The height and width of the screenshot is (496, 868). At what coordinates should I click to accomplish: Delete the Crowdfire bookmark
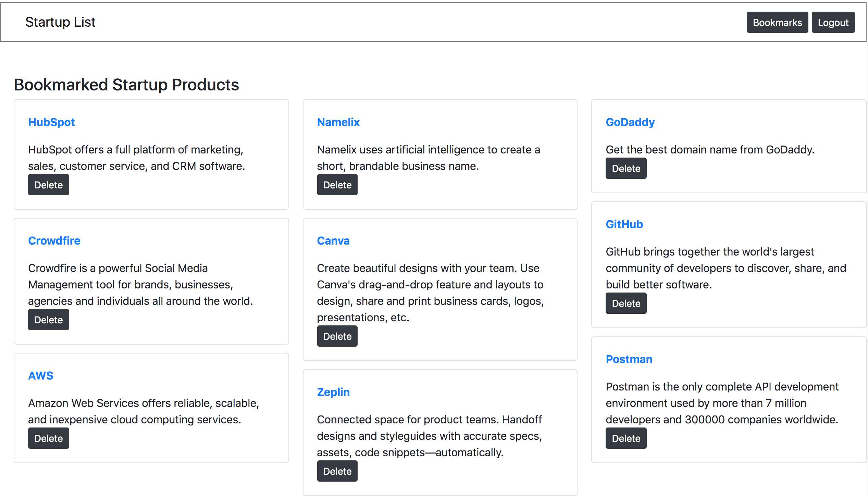coord(48,320)
